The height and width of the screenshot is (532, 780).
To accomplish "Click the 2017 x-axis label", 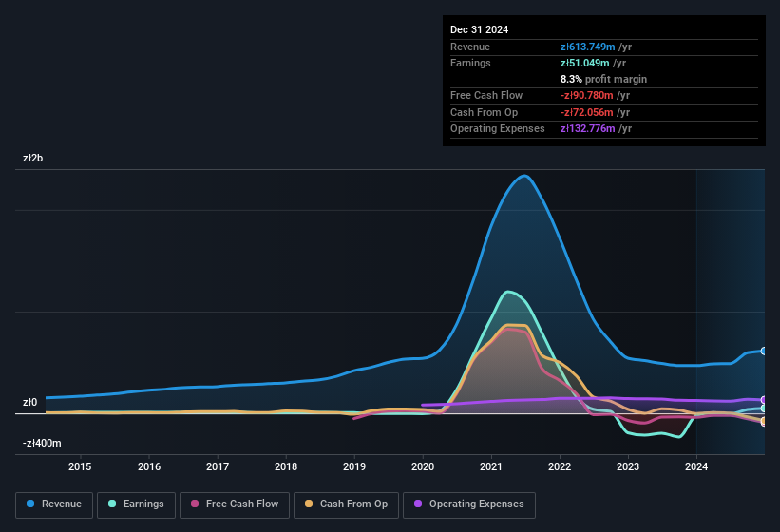I will point(218,466).
